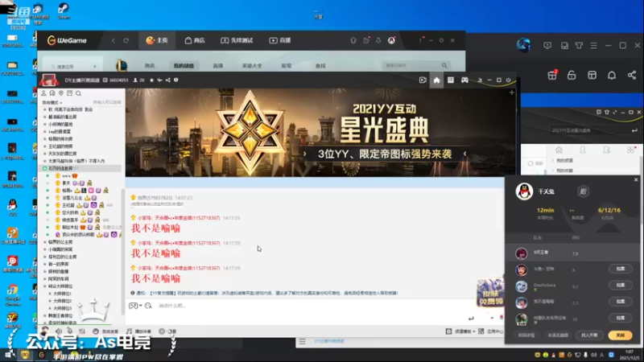
Task: Favorite the channel with star icon
Action: coord(151,80)
